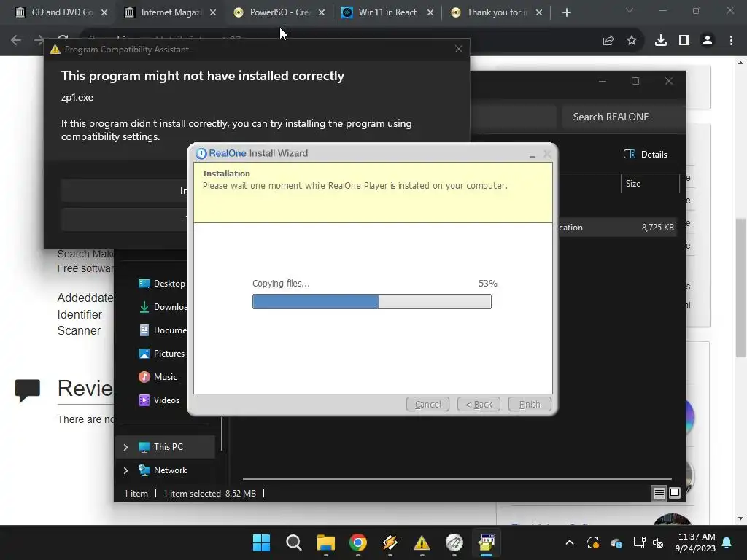Click the browser back arrow
Screen dimensions: 747x560
[16, 41]
